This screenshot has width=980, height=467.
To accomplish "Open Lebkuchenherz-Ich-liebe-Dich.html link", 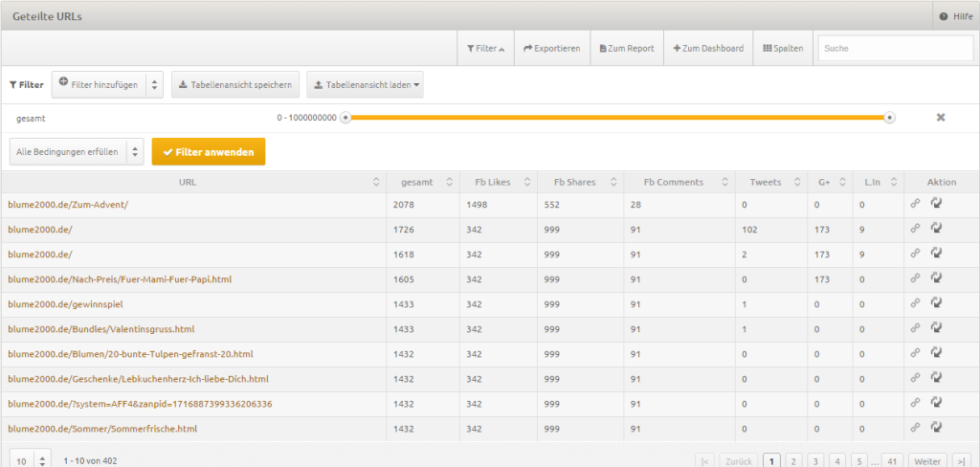I will (139, 379).
